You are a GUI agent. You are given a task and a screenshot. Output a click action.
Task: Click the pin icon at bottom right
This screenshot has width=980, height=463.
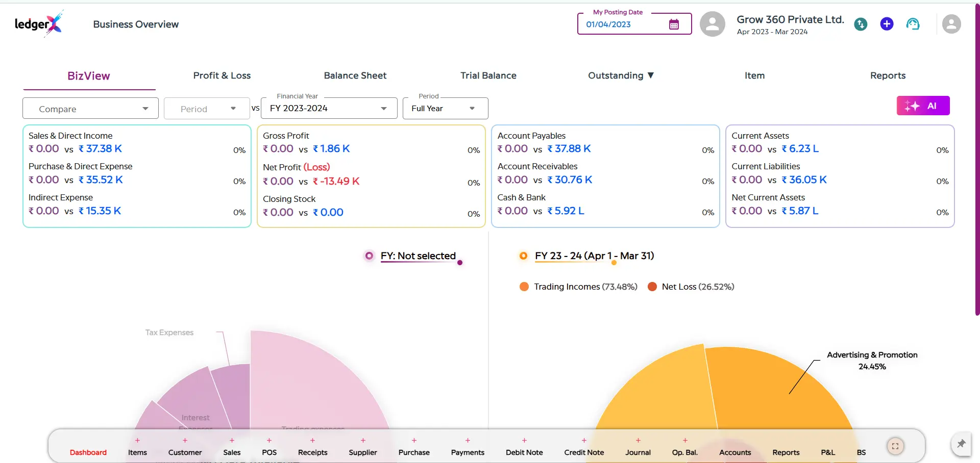(961, 444)
